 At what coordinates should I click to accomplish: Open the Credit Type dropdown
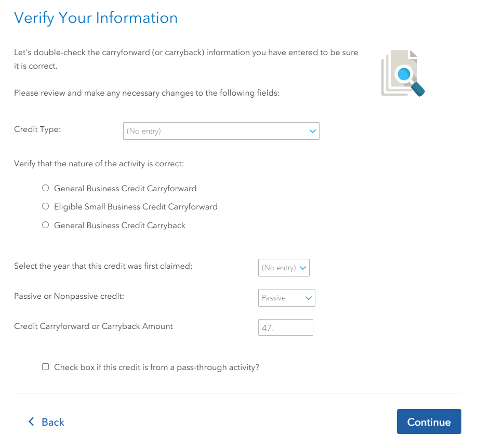[x=221, y=131]
